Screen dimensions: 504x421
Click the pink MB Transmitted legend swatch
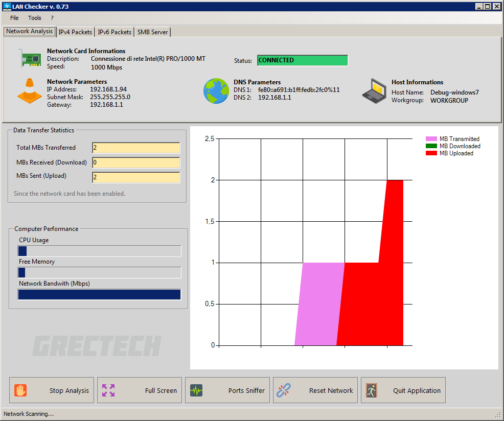tap(431, 139)
